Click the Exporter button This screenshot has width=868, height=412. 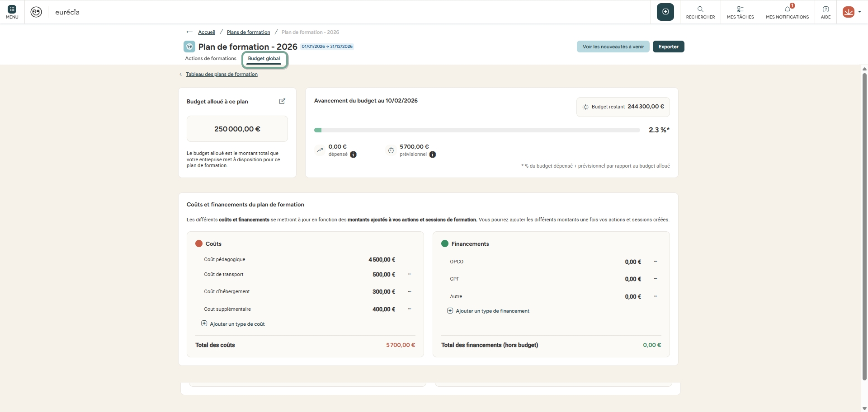pyautogui.click(x=668, y=47)
